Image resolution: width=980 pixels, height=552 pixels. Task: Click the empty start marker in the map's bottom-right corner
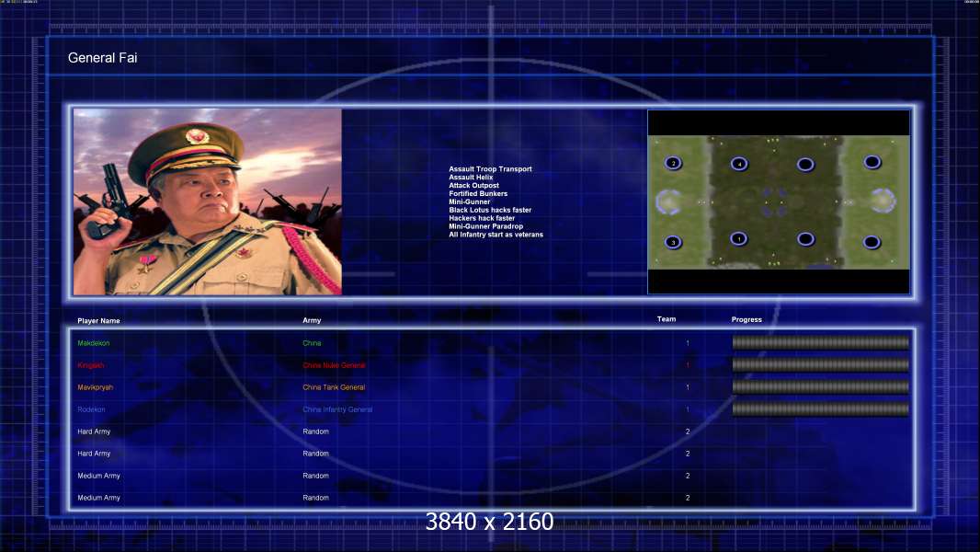coord(872,242)
